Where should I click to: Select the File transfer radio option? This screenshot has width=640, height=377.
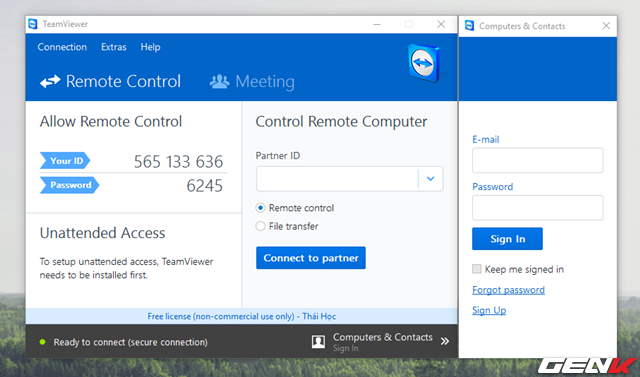coord(260,226)
